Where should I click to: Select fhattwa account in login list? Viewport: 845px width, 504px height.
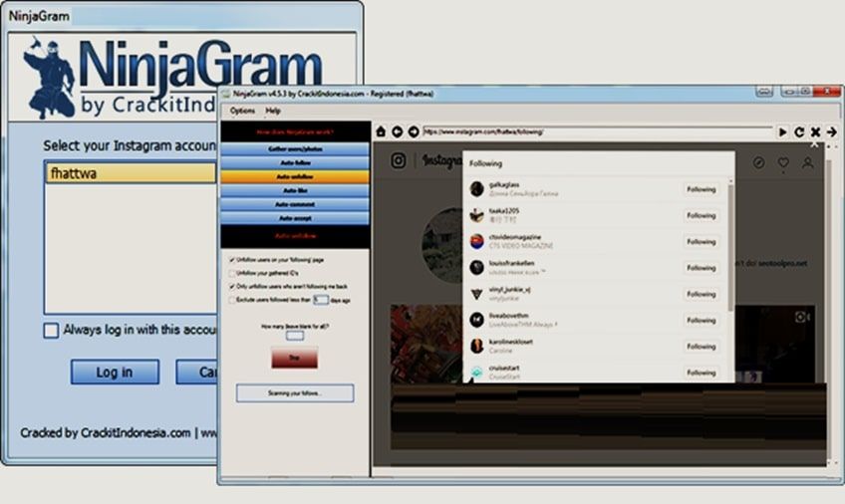pyautogui.click(x=131, y=173)
